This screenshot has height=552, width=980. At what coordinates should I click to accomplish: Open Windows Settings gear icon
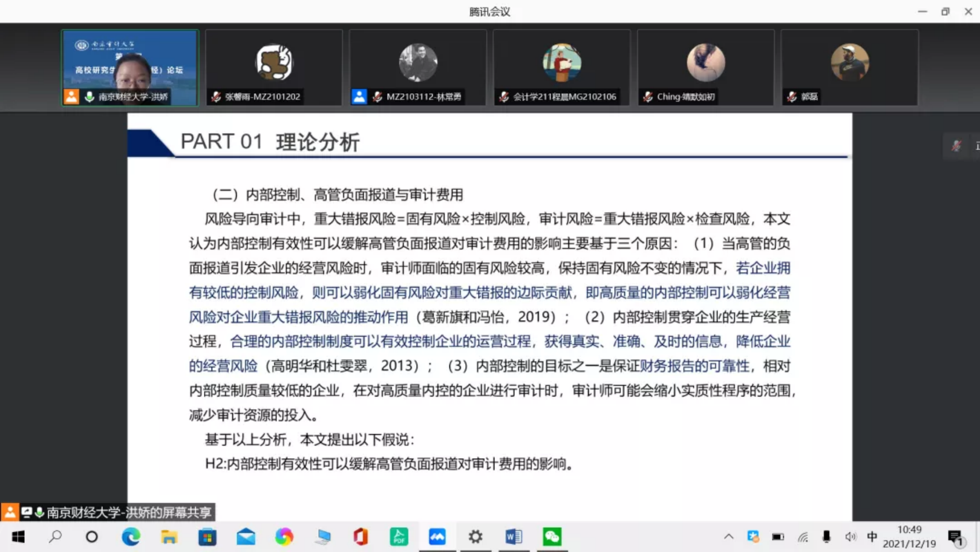475,537
